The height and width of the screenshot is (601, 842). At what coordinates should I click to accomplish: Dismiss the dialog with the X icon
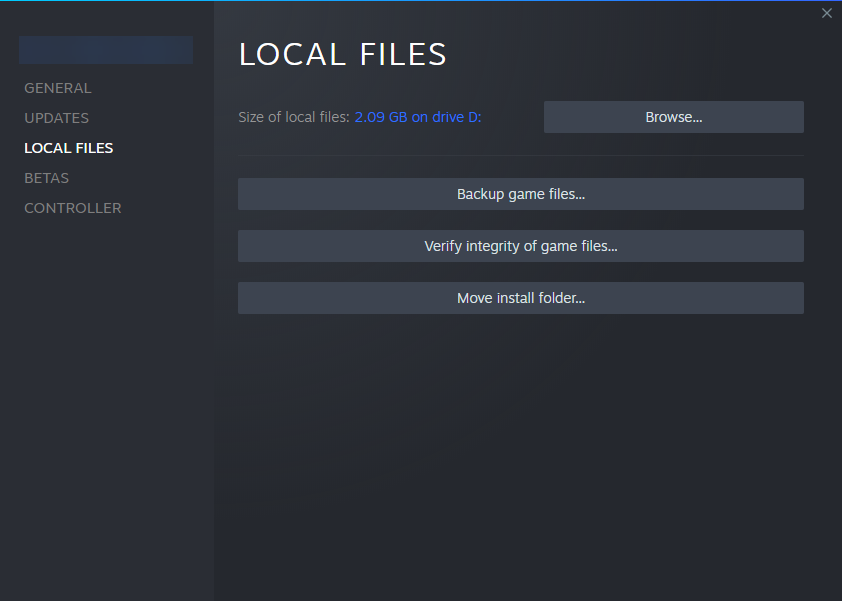coord(826,13)
